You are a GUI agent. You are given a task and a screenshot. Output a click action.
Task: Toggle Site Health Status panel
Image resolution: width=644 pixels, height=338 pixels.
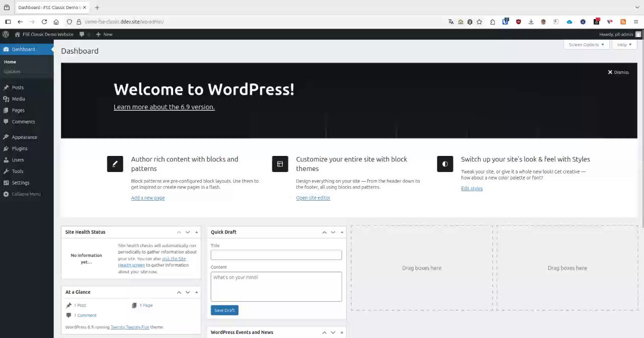(x=197, y=232)
